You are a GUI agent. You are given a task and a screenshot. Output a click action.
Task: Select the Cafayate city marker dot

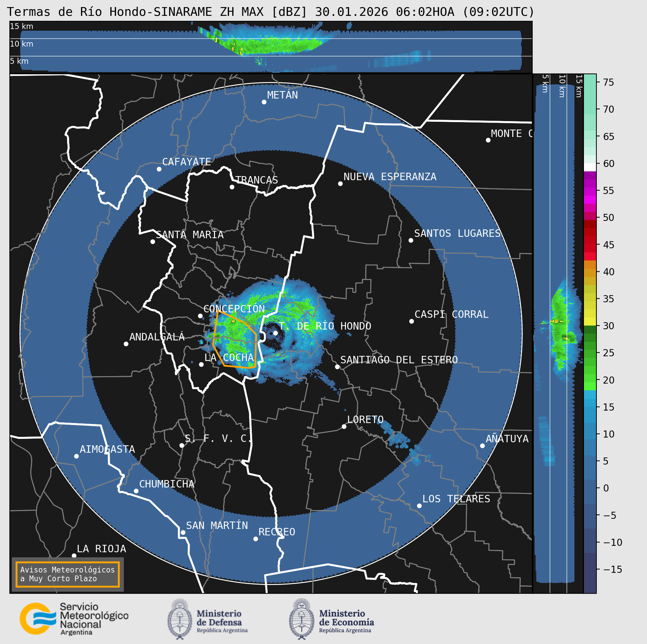click(159, 169)
